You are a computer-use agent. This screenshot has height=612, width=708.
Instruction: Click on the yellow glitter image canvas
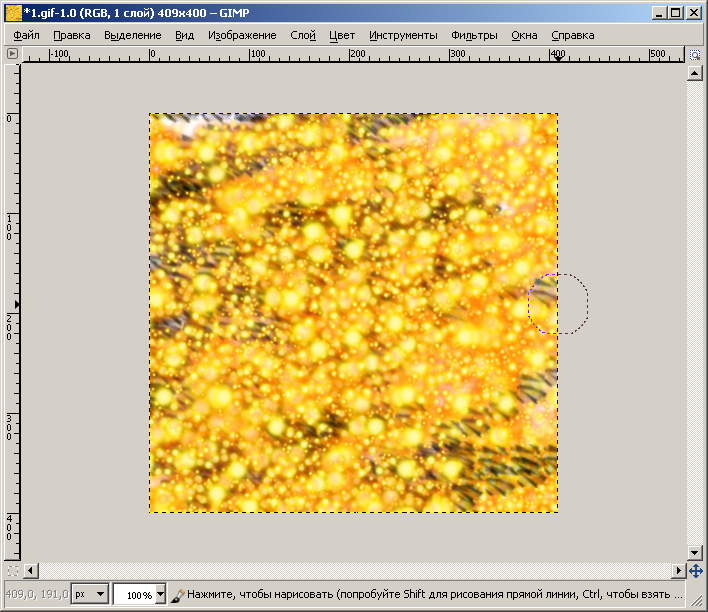(x=354, y=313)
